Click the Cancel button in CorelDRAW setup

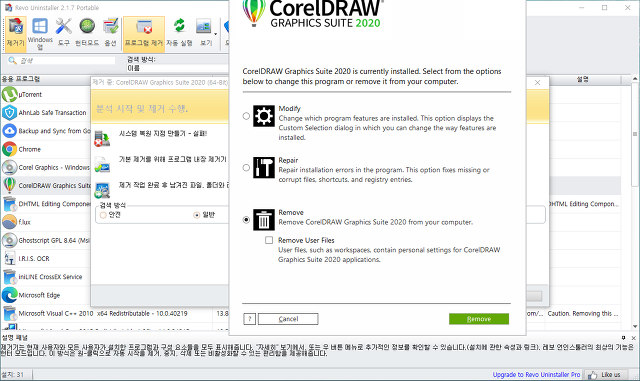pos(288,319)
